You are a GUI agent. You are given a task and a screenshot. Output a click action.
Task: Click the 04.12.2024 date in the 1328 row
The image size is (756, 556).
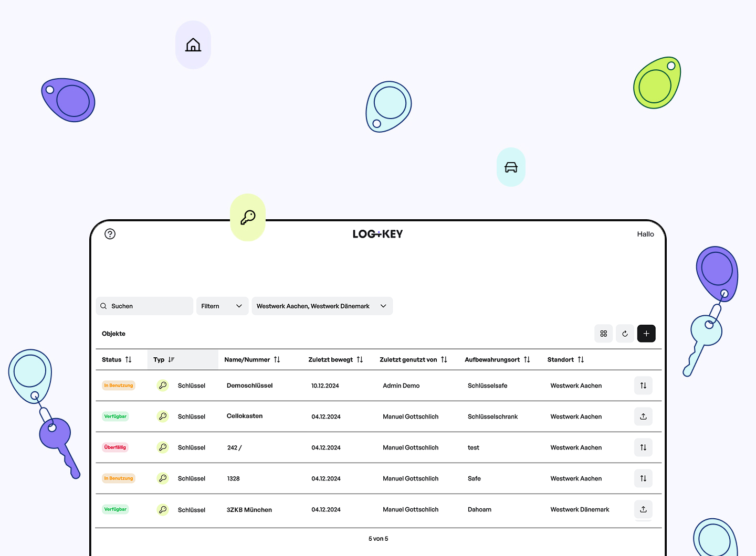point(326,478)
